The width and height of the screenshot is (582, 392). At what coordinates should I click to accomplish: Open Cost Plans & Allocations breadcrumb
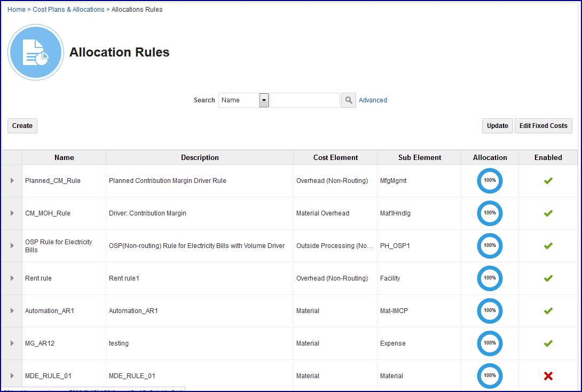(68, 9)
